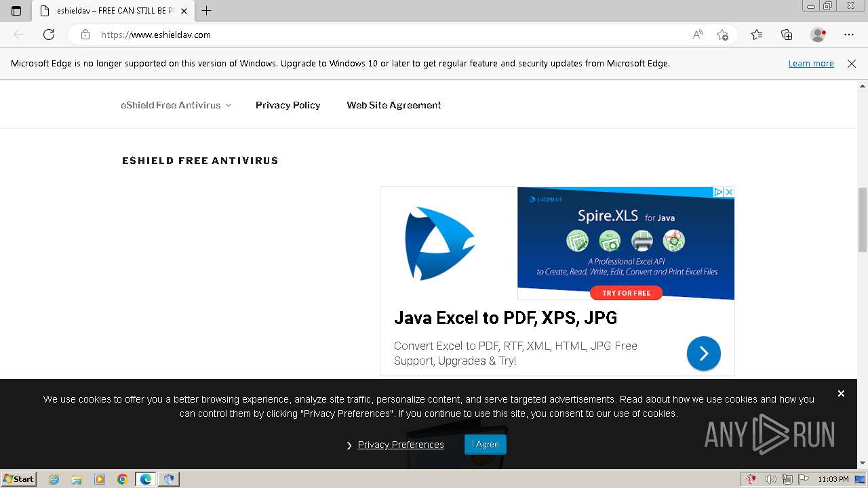Viewport: 868px width, 488px height.
Task: Click the browser refresh icon
Action: tap(49, 35)
